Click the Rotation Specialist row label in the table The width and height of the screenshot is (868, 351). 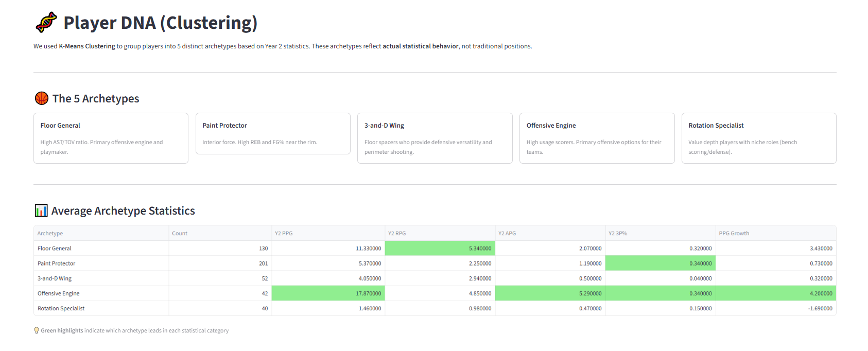coord(61,308)
